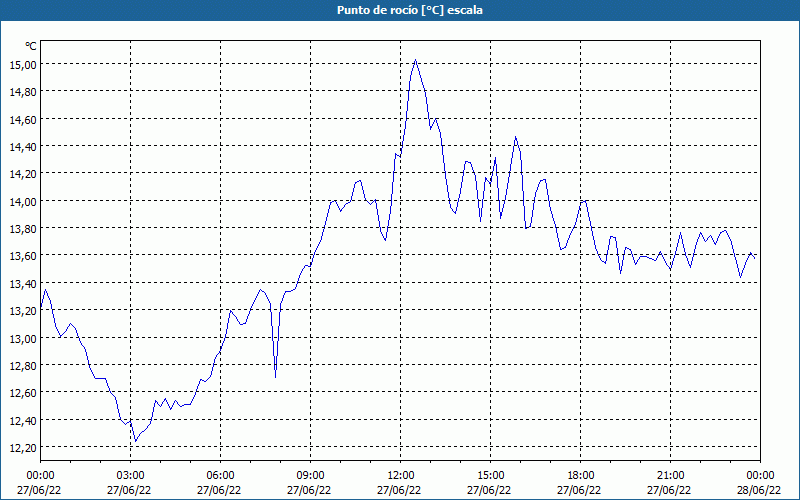The width and height of the screenshot is (800, 500).
Task: Click the 14,40 y-axis label
Action: [x=23, y=146]
